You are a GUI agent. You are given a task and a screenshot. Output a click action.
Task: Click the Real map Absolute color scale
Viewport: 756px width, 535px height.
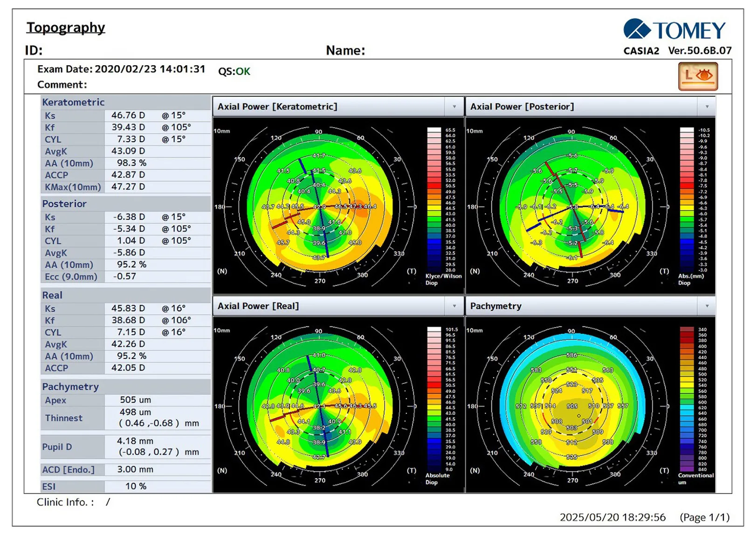[434, 399]
